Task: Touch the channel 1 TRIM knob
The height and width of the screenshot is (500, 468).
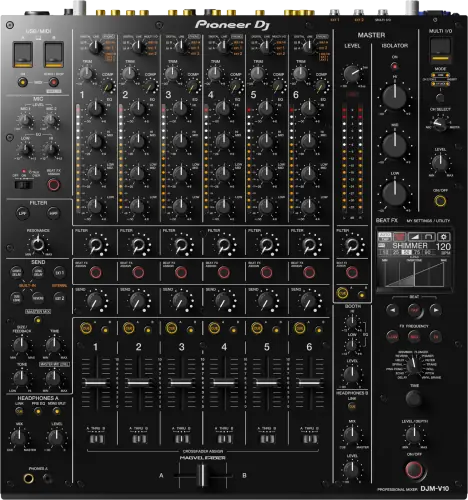Action: [x=86, y=73]
